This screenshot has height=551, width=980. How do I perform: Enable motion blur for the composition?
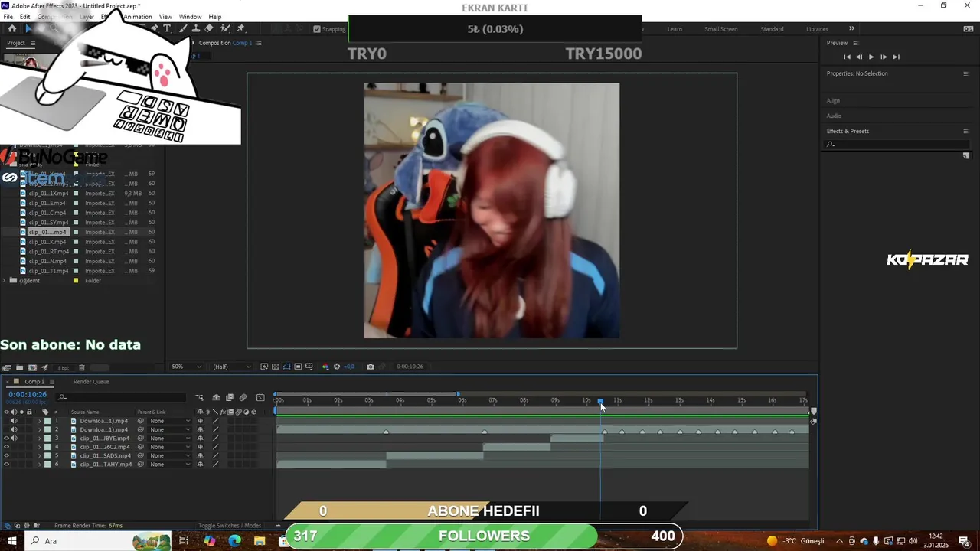(x=243, y=397)
